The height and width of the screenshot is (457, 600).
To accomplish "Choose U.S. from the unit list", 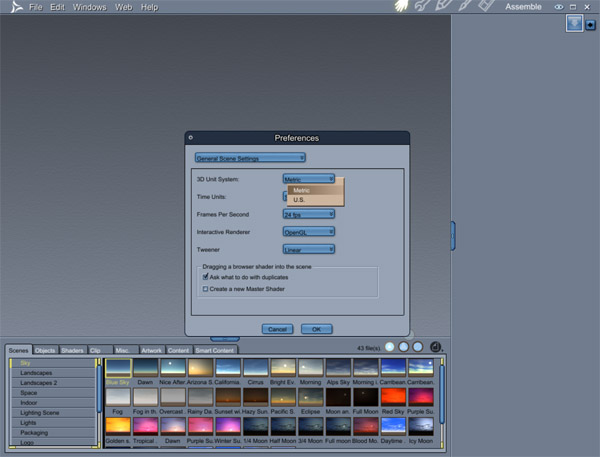I will (316, 200).
